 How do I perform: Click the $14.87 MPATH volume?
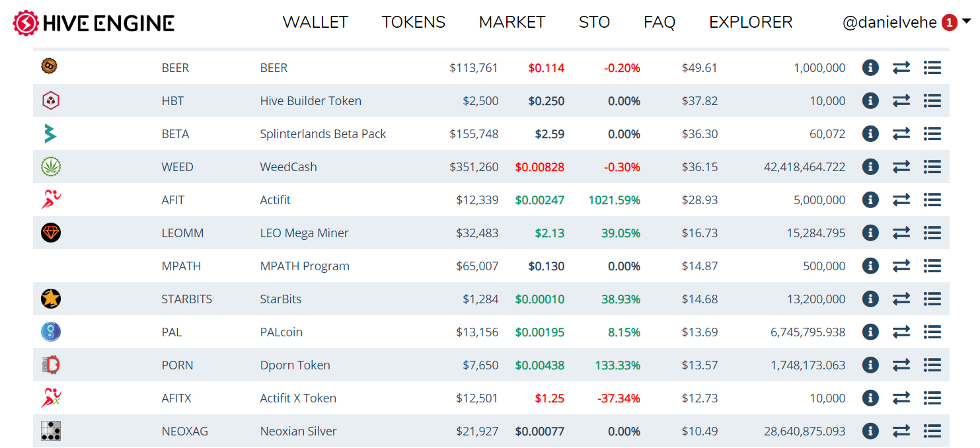(700, 266)
